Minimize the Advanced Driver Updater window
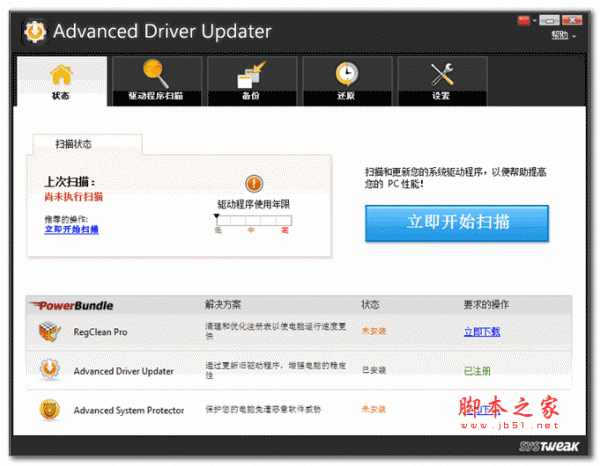600x466 pixels. tap(549, 20)
